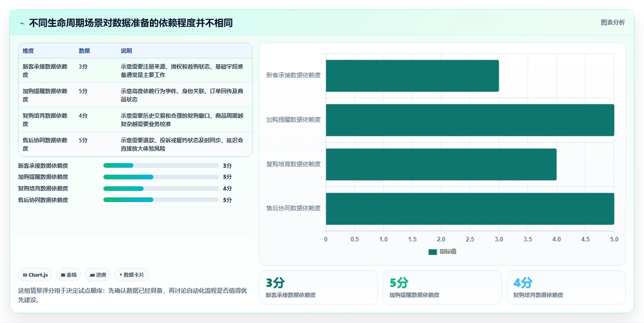Click the 复购培育数据依赖度 chart axis label
Viewport: 644px width, 323px height.
293,164
